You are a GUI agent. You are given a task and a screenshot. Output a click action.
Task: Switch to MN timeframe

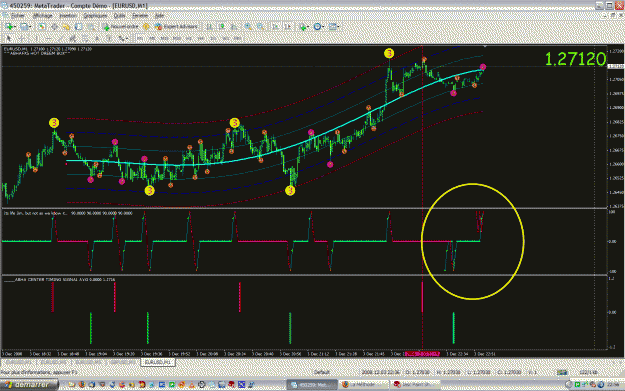(x=238, y=39)
